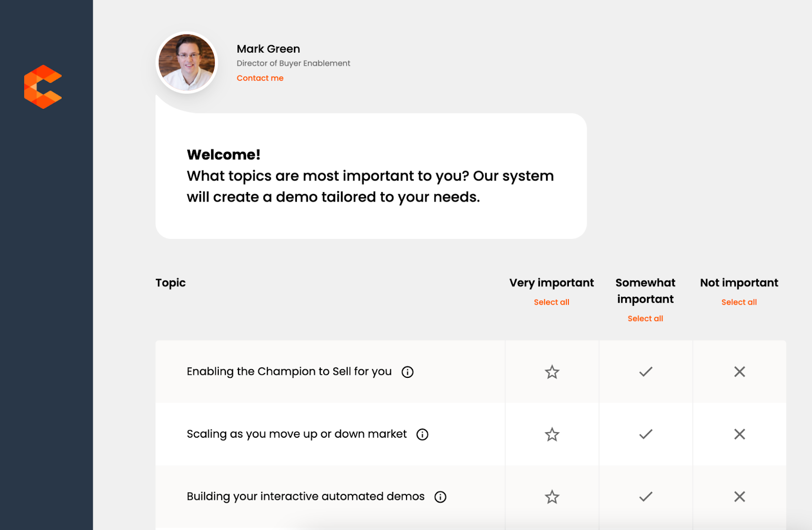The height and width of the screenshot is (530, 812).
Task: Open the Contact me link
Action: click(x=260, y=78)
